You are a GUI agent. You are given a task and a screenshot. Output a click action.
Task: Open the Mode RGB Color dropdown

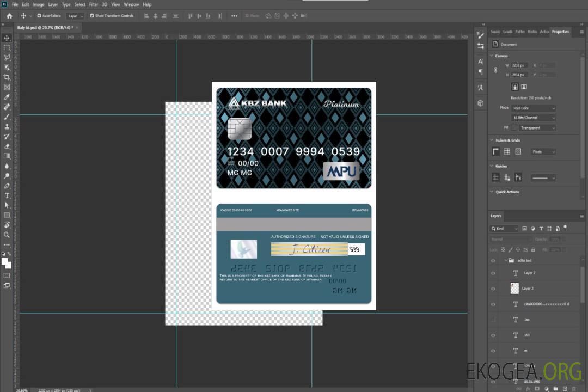pos(533,108)
